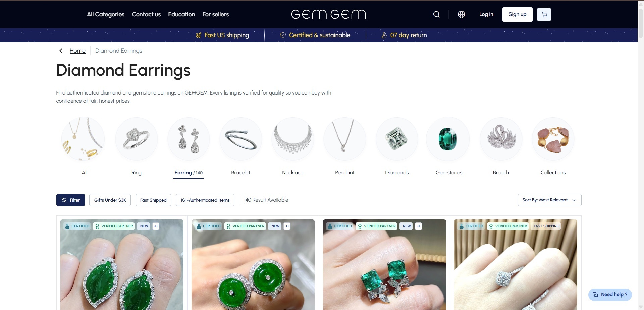This screenshot has height=310, width=644.
Task: Open the shopping cart icon
Action: click(544, 14)
